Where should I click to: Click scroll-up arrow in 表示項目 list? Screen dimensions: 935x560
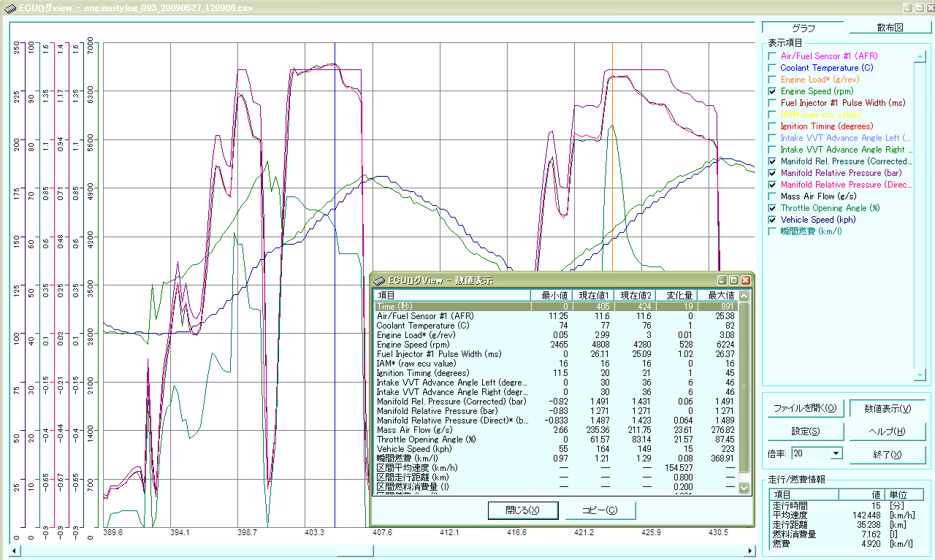coord(920,56)
